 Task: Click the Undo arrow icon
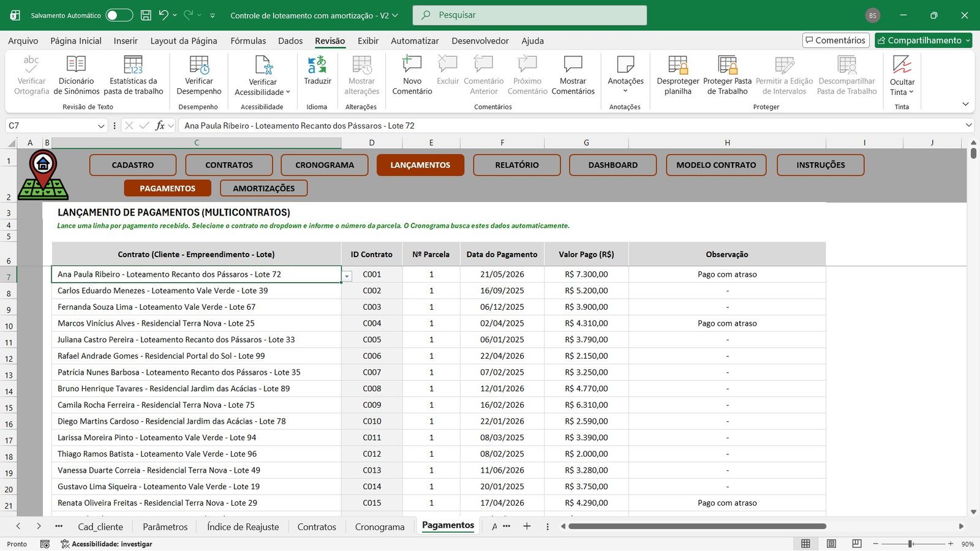click(164, 15)
